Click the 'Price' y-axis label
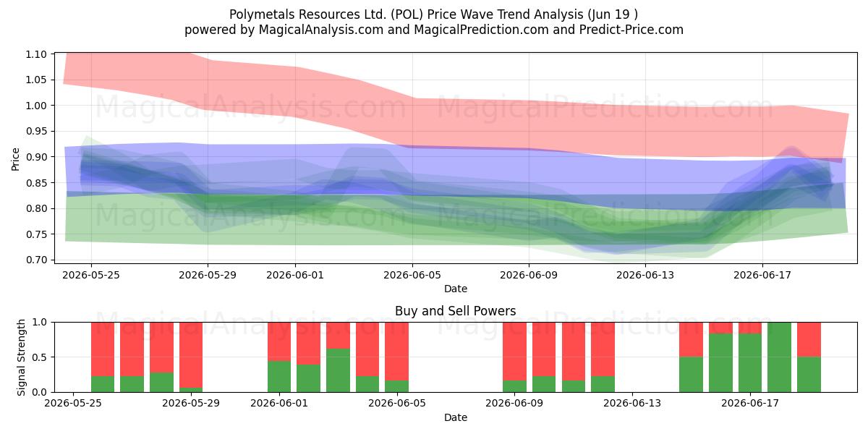The image size is (868, 434). click(16, 157)
